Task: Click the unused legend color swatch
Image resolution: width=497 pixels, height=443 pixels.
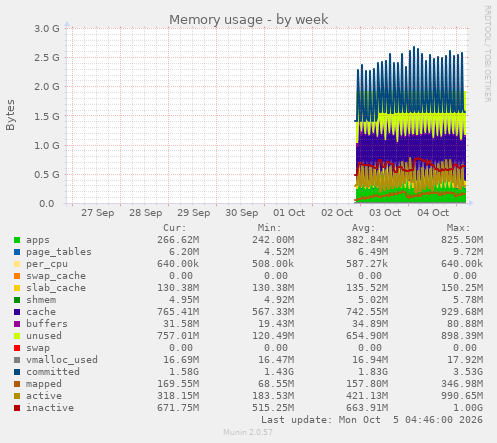Action: coord(17,336)
